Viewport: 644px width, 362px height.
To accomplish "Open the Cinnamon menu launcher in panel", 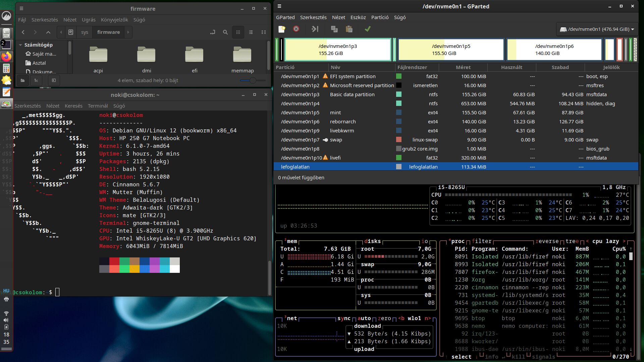I will point(6,16).
